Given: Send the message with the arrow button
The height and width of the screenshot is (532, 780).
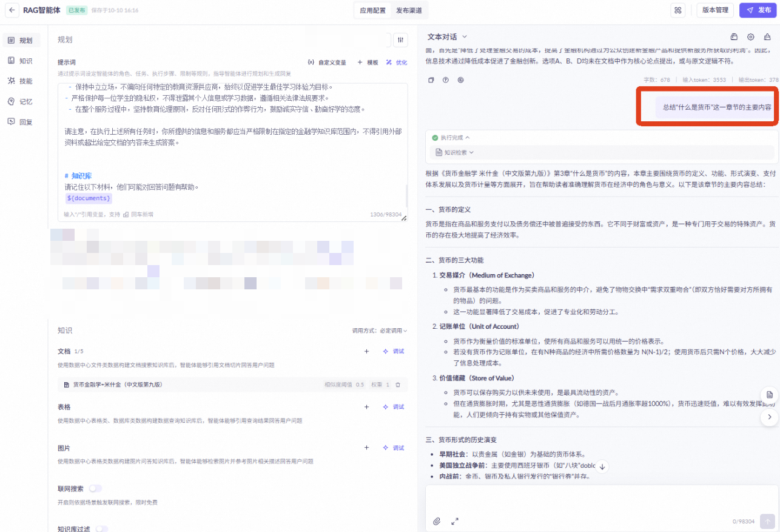Looking at the screenshot, I should tap(767, 521).
